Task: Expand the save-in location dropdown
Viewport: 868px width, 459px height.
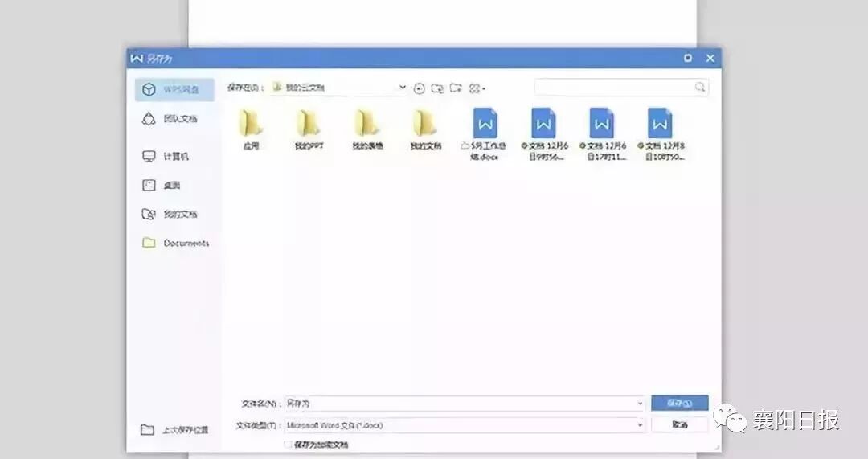Action: click(403, 88)
